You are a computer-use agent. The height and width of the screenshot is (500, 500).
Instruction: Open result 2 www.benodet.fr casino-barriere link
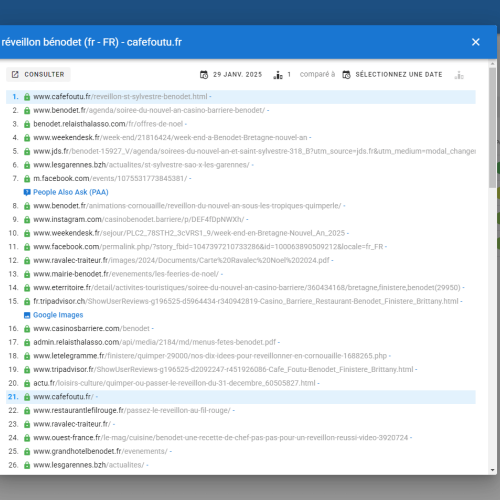[149, 110]
